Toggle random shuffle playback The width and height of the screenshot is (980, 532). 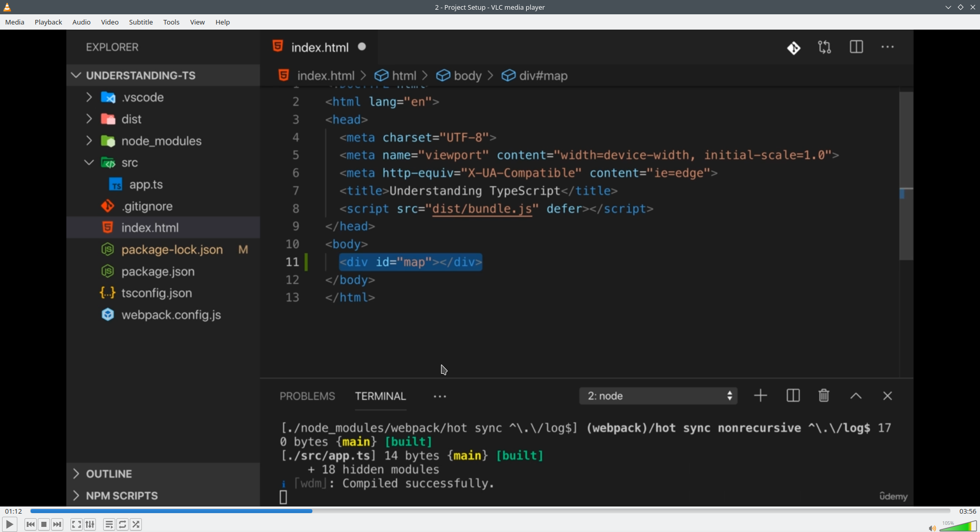(136, 524)
